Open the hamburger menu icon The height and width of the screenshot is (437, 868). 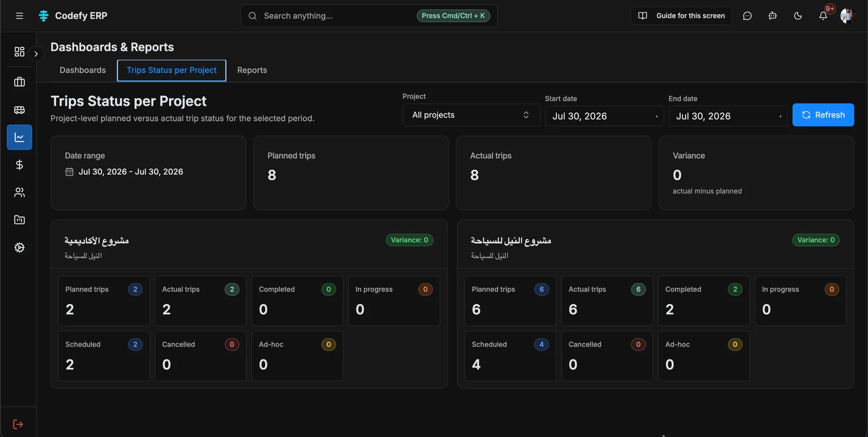19,16
